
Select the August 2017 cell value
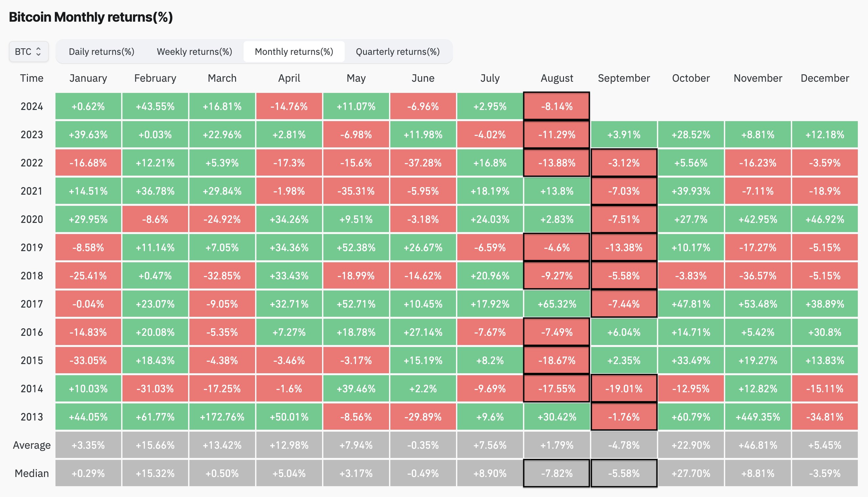[556, 304]
